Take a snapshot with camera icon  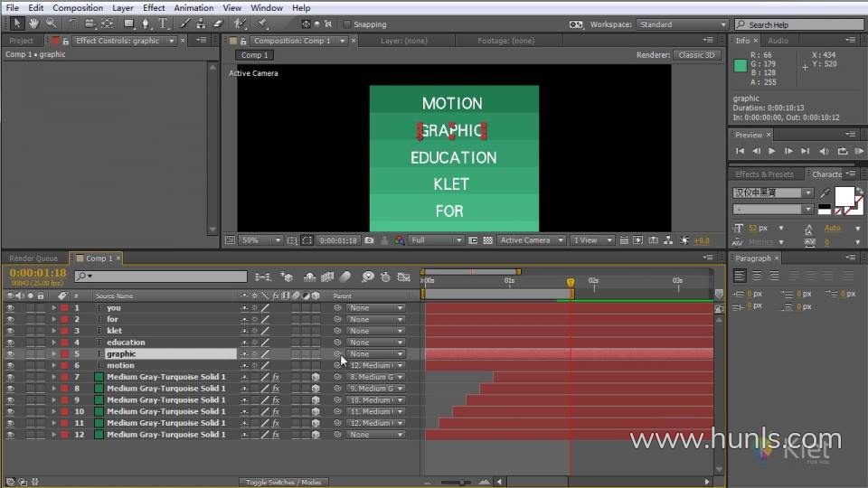(369, 240)
